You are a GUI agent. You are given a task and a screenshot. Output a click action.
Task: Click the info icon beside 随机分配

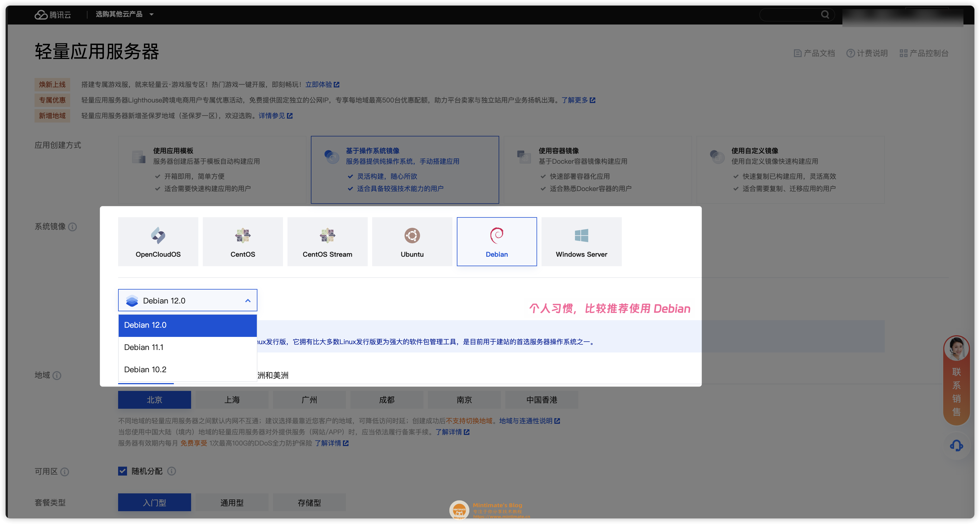[172, 471]
